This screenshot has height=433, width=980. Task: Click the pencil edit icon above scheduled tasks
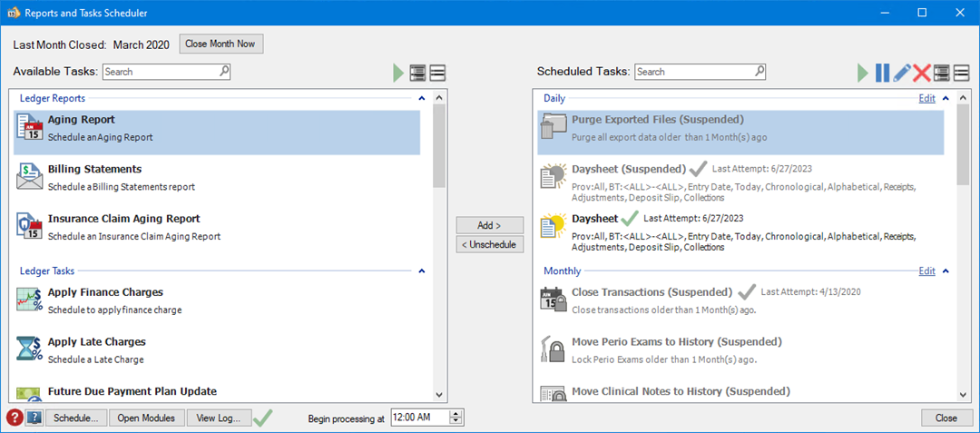pyautogui.click(x=902, y=74)
